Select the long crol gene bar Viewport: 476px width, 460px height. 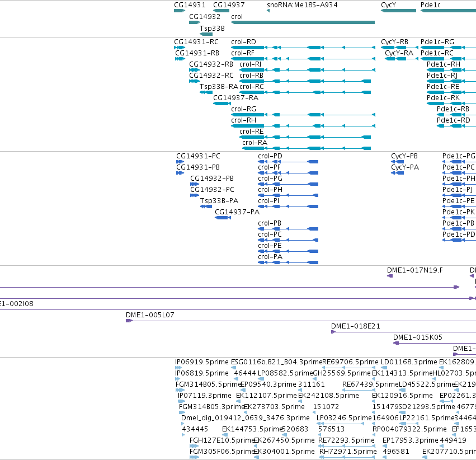point(303,22)
